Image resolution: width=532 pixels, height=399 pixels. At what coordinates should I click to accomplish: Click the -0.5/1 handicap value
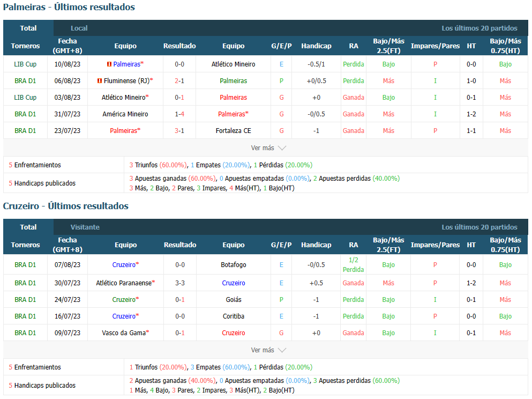(x=316, y=64)
